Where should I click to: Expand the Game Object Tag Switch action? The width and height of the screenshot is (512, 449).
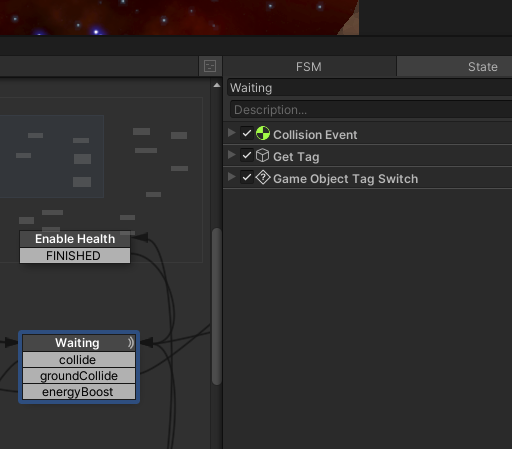[x=231, y=177]
